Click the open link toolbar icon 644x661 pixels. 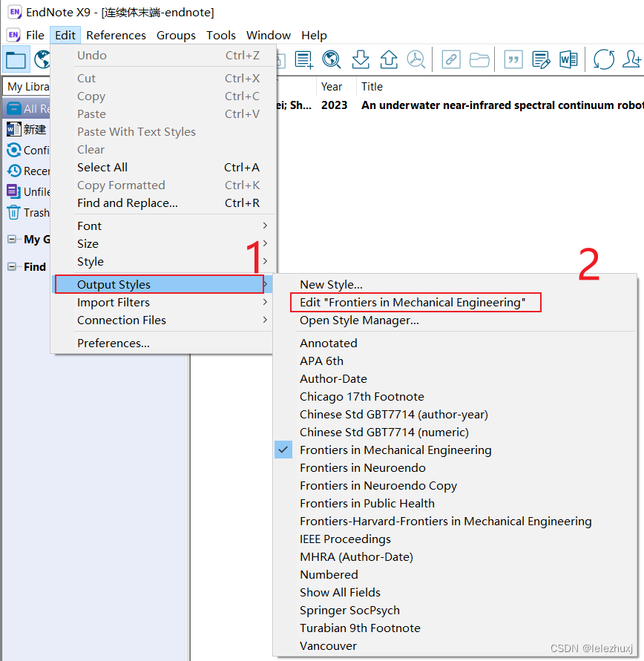[x=451, y=59]
